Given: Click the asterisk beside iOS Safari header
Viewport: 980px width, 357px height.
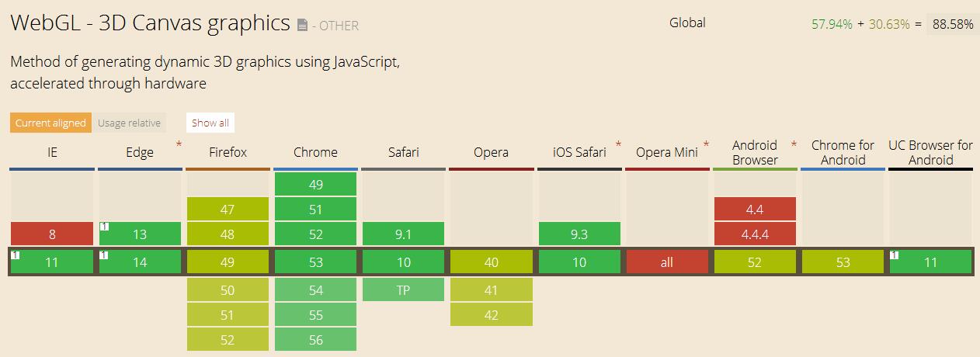Looking at the screenshot, I should (618, 144).
